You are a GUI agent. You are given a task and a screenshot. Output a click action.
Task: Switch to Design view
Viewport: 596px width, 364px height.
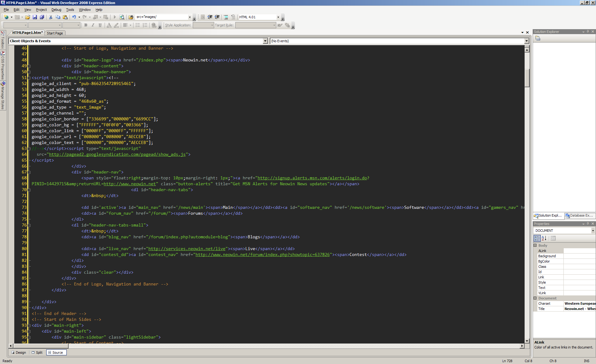[19, 353]
